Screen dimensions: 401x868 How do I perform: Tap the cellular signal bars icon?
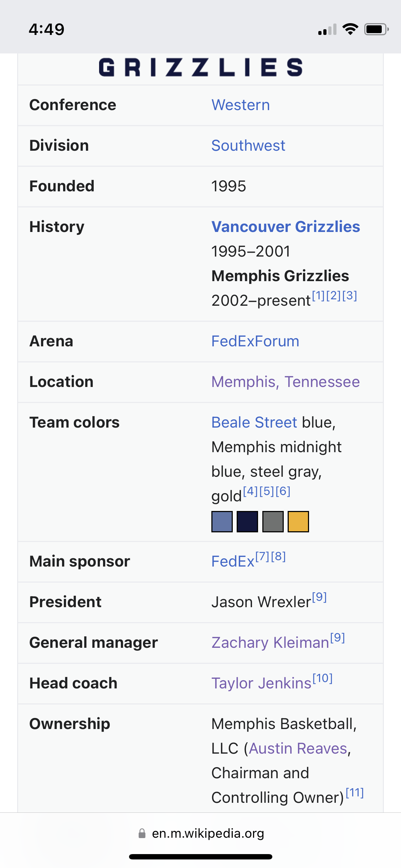point(327,29)
